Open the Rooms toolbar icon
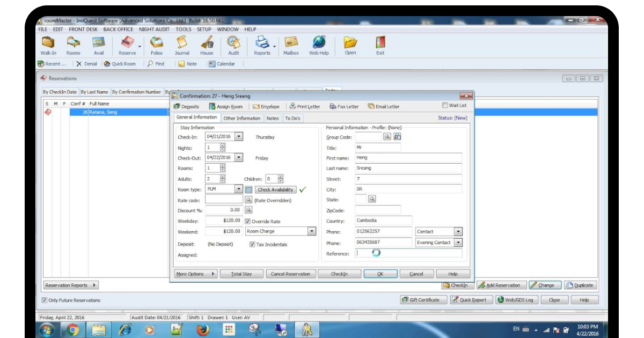 (x=73, y=46)
